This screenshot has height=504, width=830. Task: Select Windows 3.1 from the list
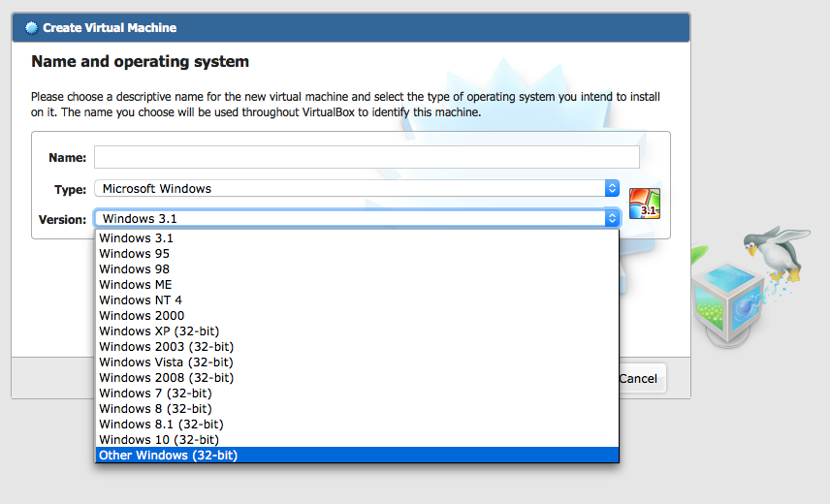tap(136, 238)
